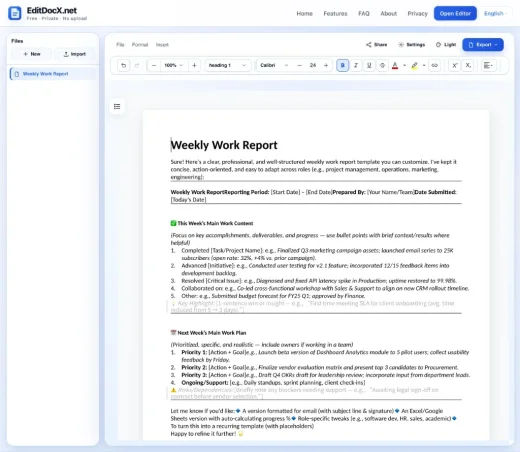
Task: Select the Weekly Work Report file
Action: [53, 74]
